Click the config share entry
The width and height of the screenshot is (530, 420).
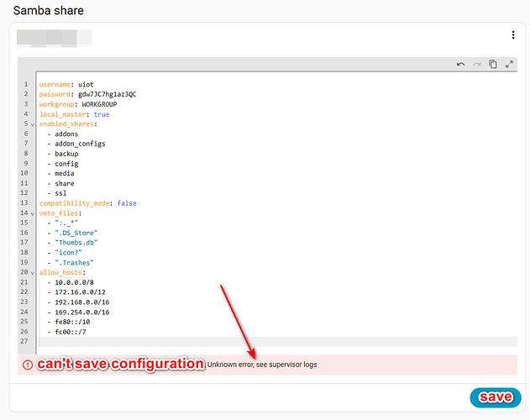click(66, 164)
